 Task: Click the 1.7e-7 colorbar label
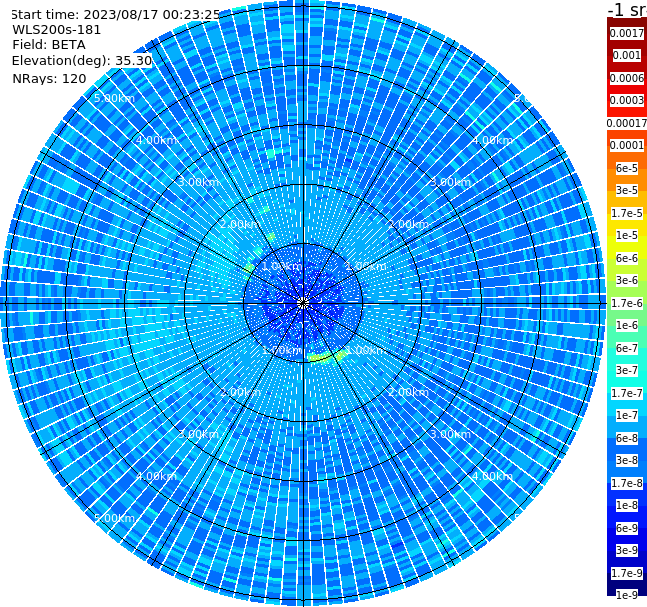click(627, 393)
